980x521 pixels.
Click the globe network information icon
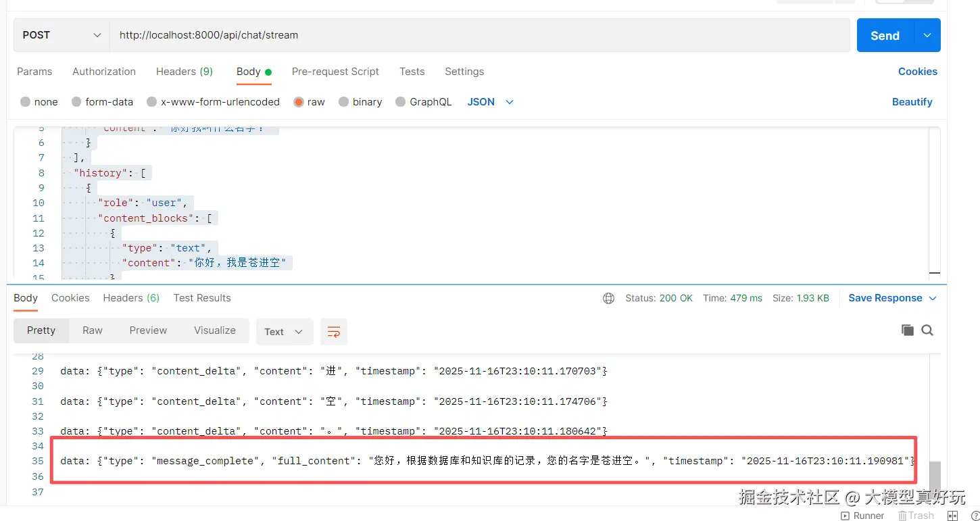[x=608, y=298]
